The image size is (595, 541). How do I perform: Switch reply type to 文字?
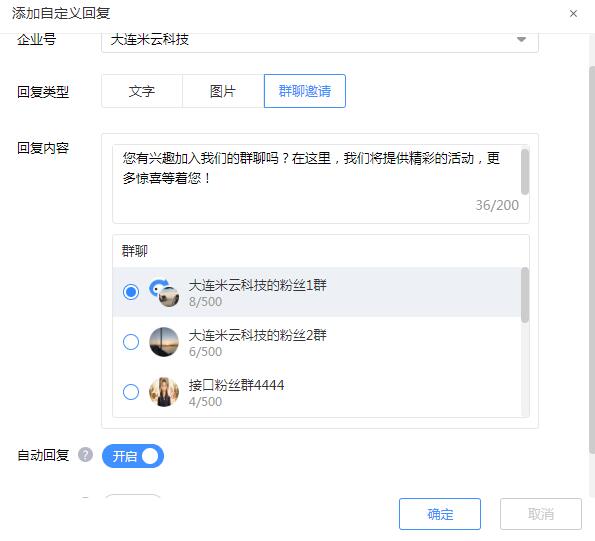tap(142, 91)
